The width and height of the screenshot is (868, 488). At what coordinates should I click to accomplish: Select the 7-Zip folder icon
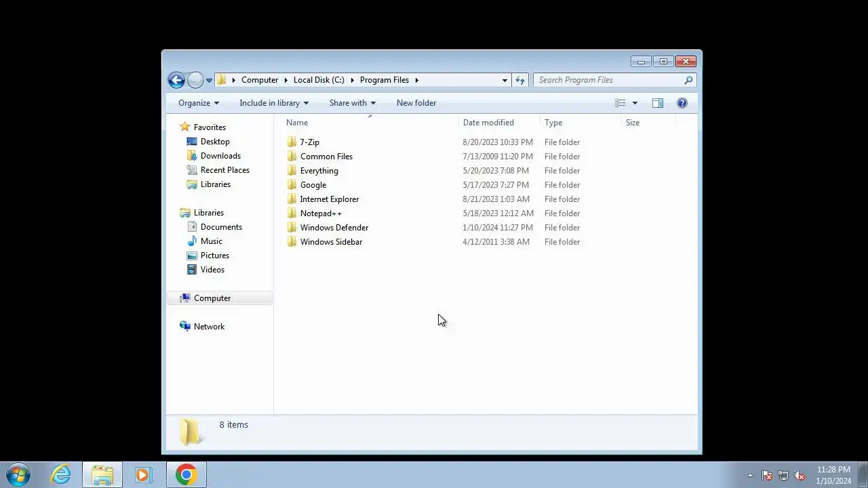click(x=292, y=142)
